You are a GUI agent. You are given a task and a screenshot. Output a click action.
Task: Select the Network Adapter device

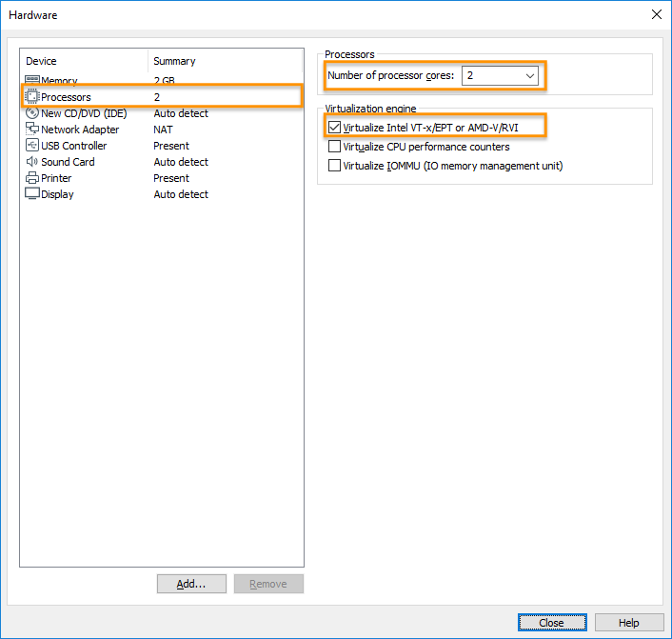[80, 130]
